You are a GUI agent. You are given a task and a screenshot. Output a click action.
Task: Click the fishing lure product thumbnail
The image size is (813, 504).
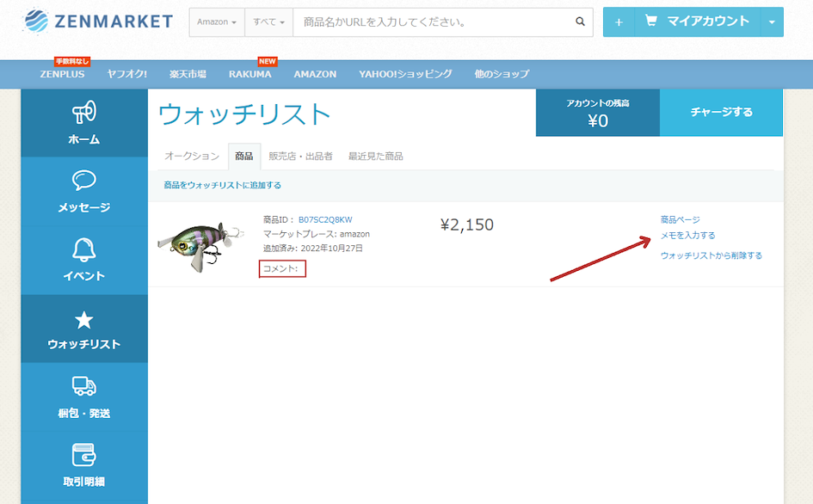tap(200, 246)
